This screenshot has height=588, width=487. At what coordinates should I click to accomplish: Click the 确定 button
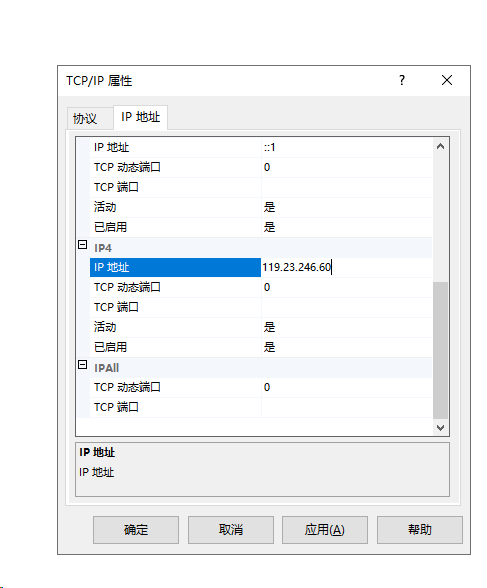point(136,530)
